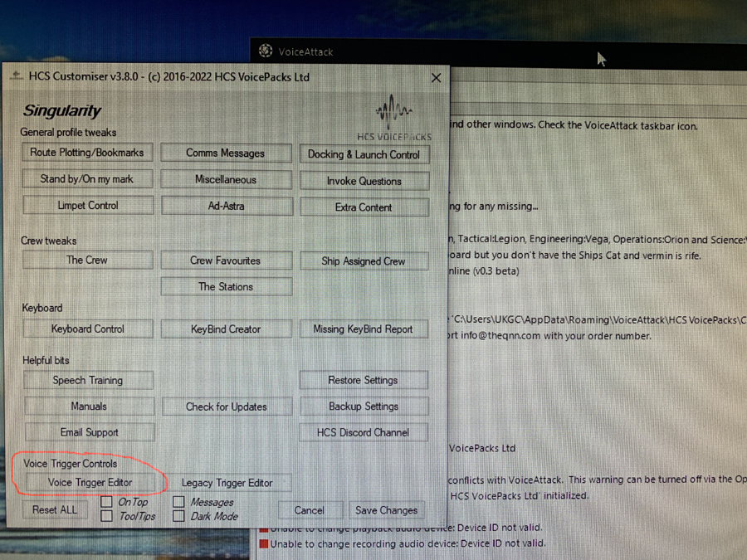
Task: Launch the KeyBind Creator
Action: [x=227, y=329]
